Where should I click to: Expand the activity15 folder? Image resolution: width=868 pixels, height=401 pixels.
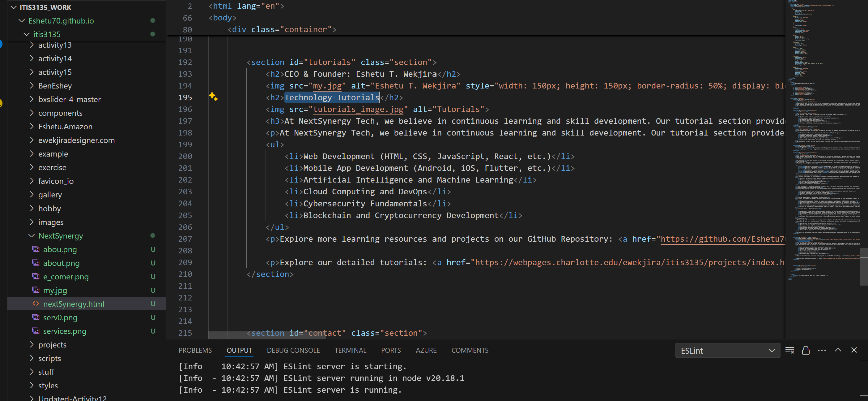point(87,72)
